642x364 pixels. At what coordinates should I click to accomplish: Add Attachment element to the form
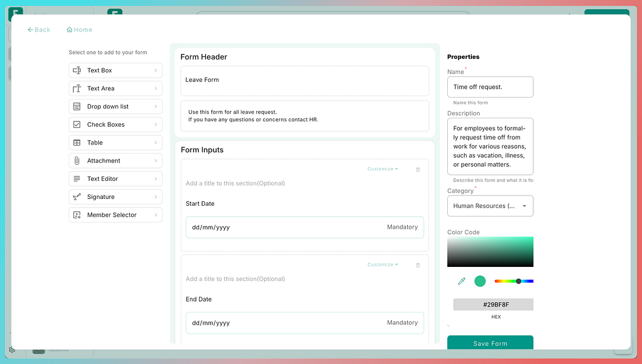coord(115,161)
